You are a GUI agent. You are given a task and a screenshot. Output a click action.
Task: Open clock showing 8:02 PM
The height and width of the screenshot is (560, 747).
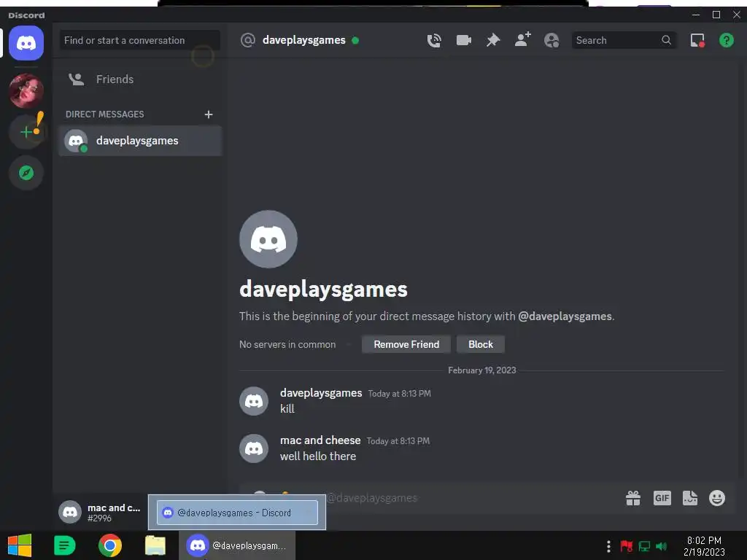[x=704, y=546]
